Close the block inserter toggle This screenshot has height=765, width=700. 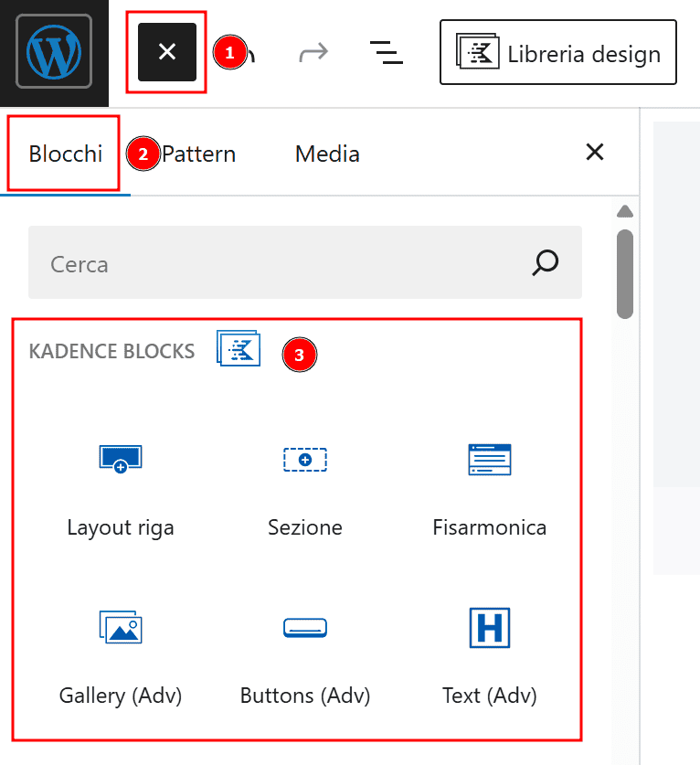click(167, 53)
